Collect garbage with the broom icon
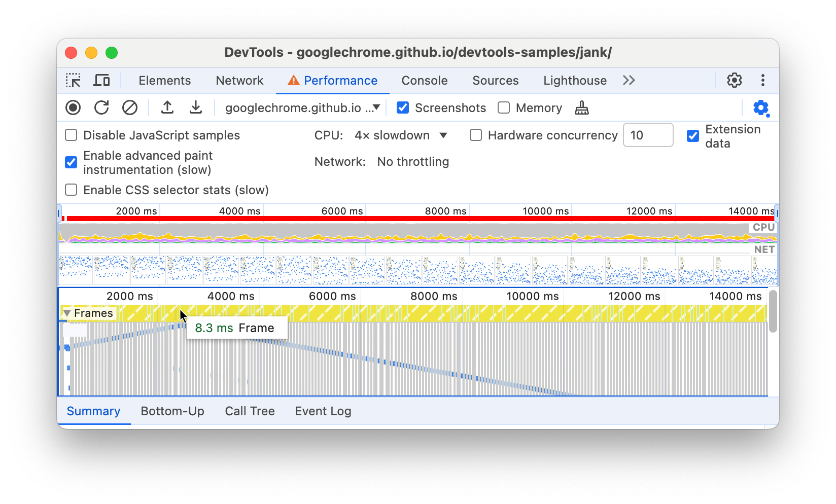The width and height of the screenshot is (836, 504). 581,107
